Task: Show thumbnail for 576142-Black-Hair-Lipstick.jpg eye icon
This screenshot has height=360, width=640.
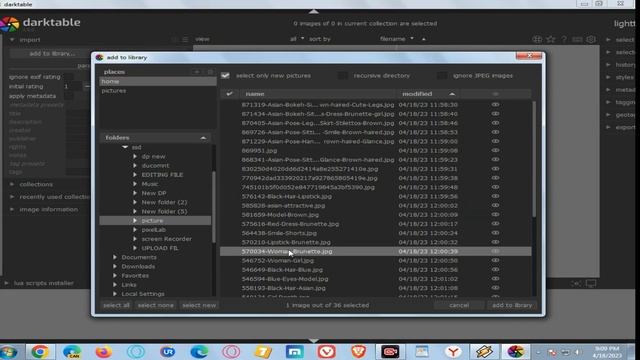Action: click(495, 196)
